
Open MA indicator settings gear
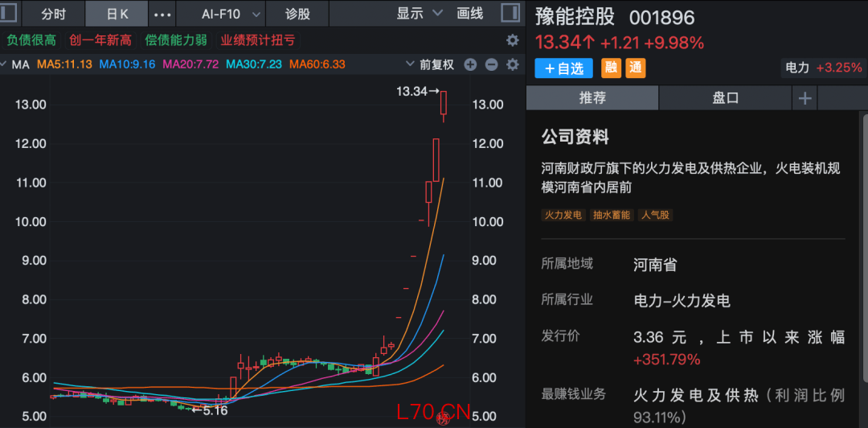click(x=513, y=65)
